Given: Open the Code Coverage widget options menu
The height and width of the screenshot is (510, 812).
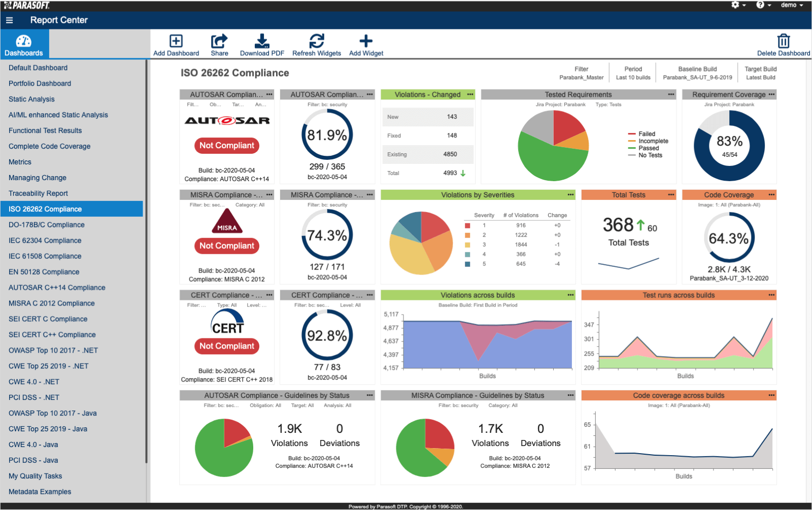Looking at the screenshot, I should point(771,194).
